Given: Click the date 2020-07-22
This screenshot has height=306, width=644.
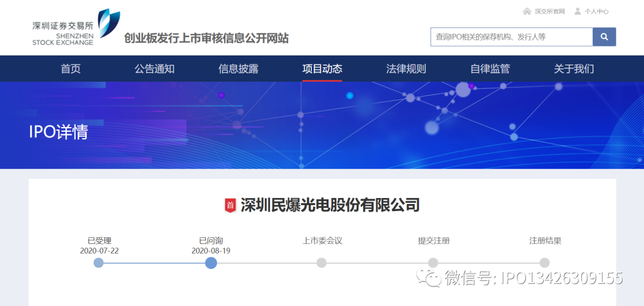Looking at the screenshot, I should point(100,251).
